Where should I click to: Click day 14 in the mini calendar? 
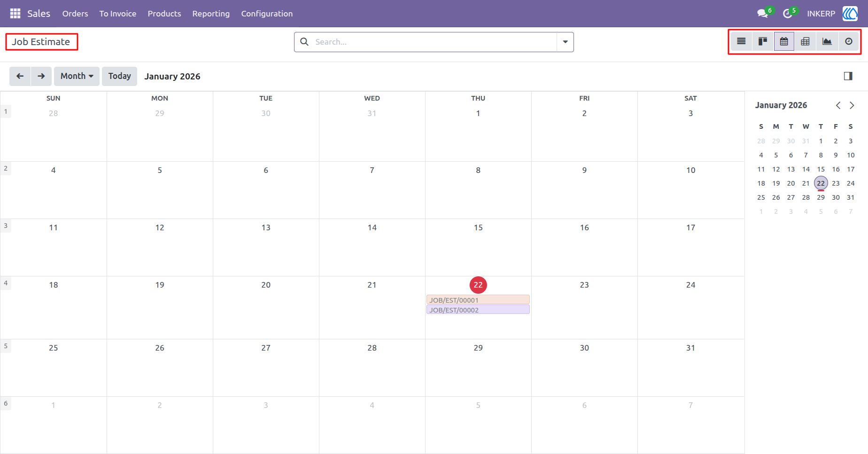pos(806,169)
